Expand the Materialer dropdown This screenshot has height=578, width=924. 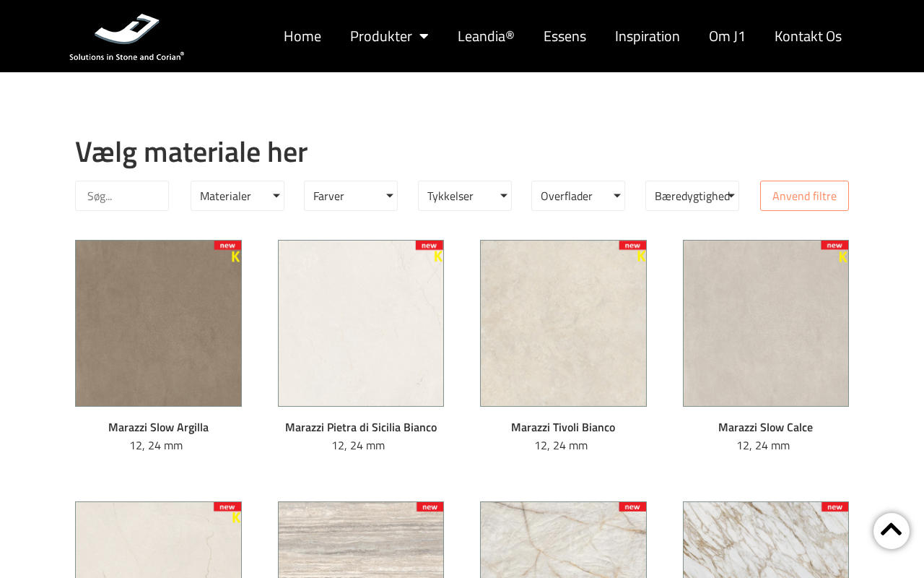237,196
